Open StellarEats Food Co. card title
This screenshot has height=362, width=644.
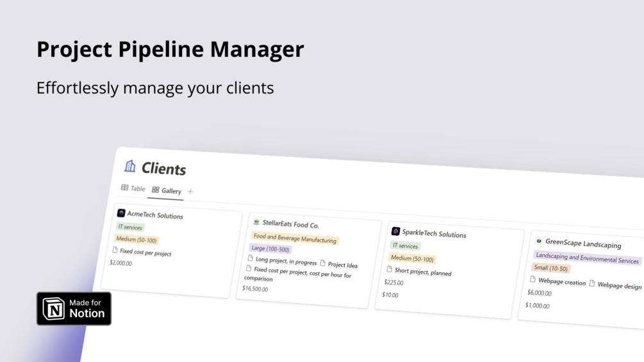(x=290, y=224)
